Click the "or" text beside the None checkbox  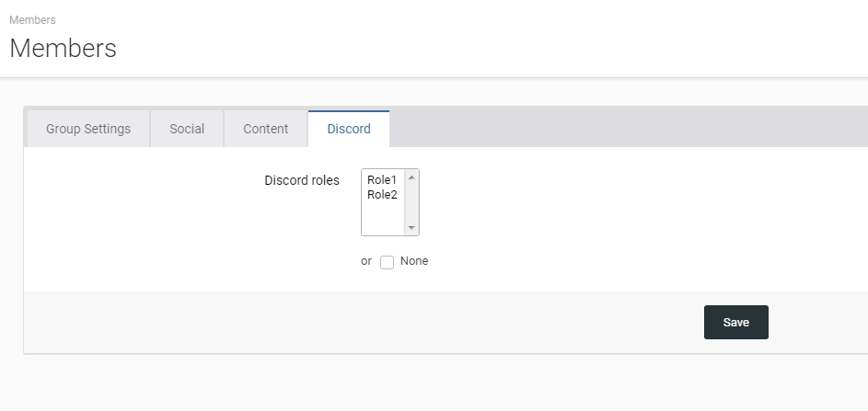366,261
